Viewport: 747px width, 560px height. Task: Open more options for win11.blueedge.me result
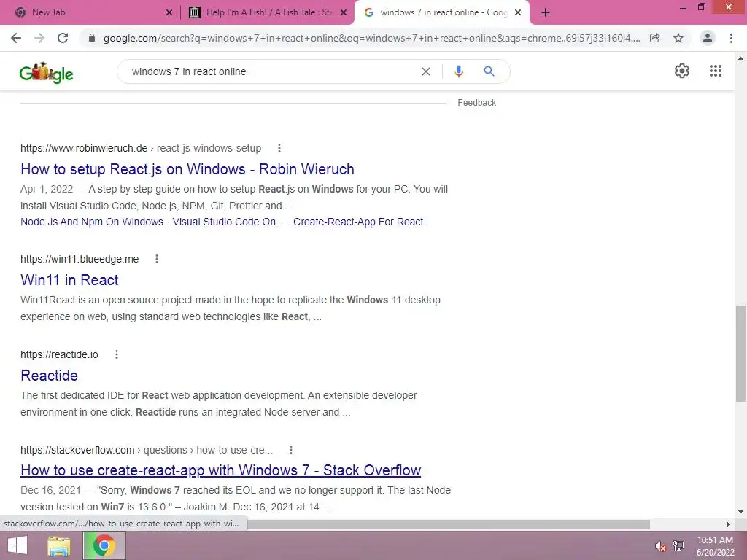(x=157, y=259)
